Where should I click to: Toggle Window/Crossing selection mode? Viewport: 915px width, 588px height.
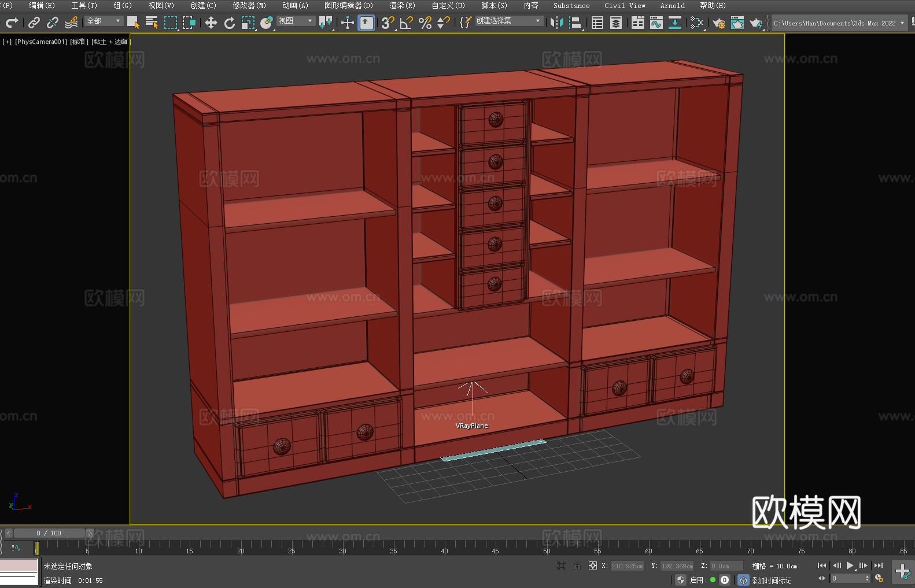(x=189, y=23)
